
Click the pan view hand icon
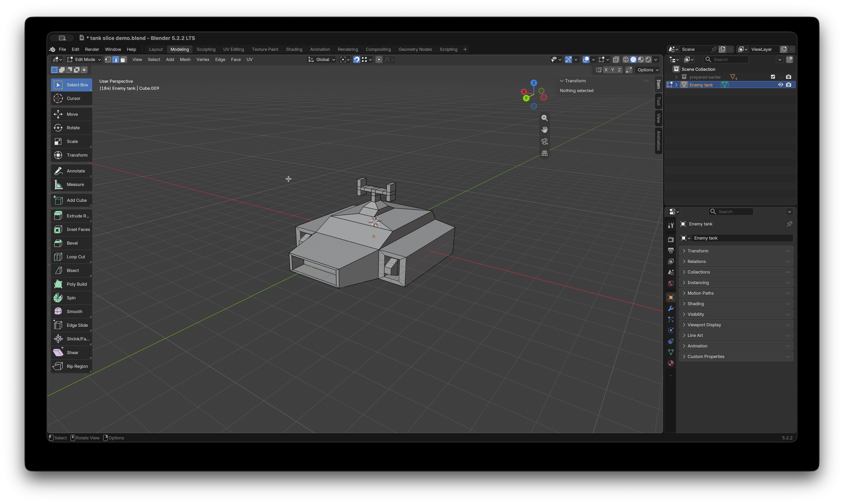(544, 130)
